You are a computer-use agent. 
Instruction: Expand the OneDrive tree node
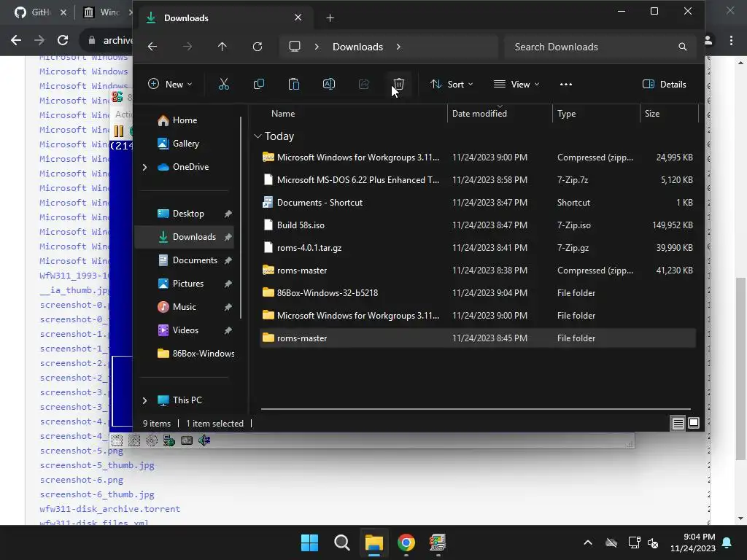coord(145,167)
